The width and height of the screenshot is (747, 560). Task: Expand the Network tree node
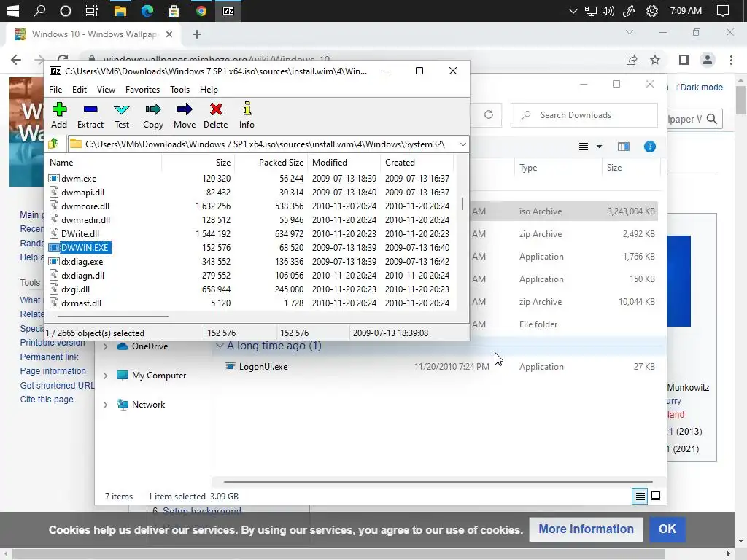pos(105,405)
